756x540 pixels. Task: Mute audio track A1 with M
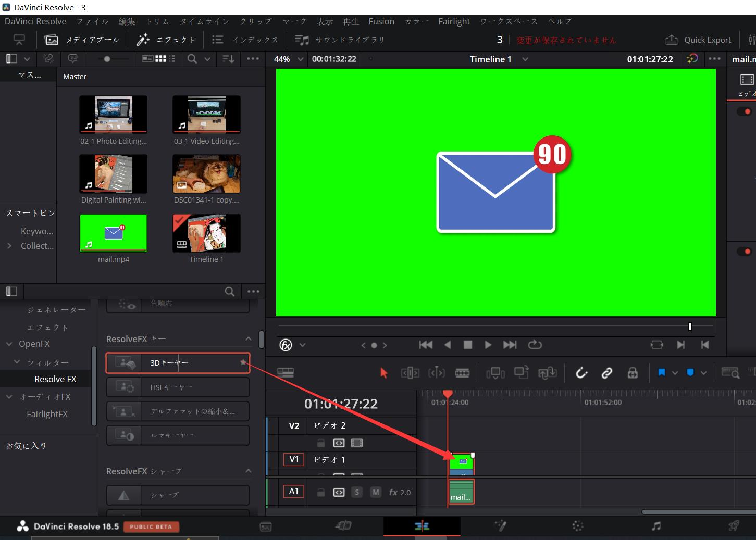(x=375, y=492)
